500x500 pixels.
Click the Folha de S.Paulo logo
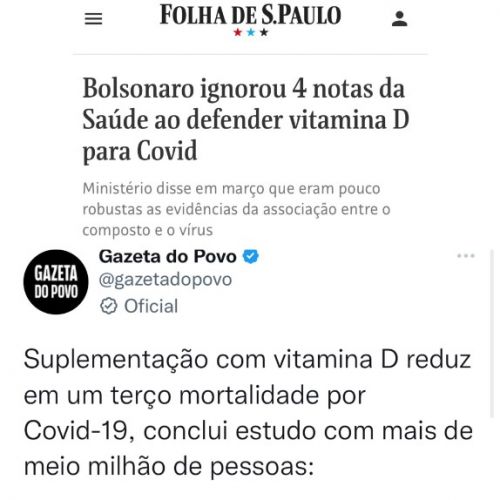coord(250,15)
